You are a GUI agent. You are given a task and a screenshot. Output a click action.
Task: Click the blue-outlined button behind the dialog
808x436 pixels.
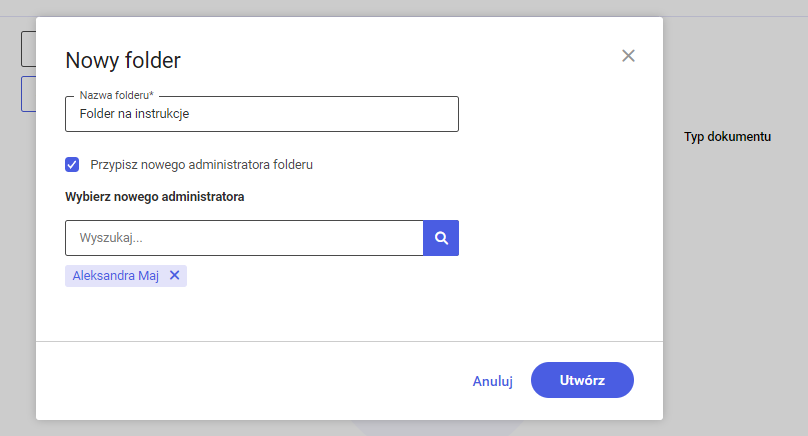(x=28, y=94)
